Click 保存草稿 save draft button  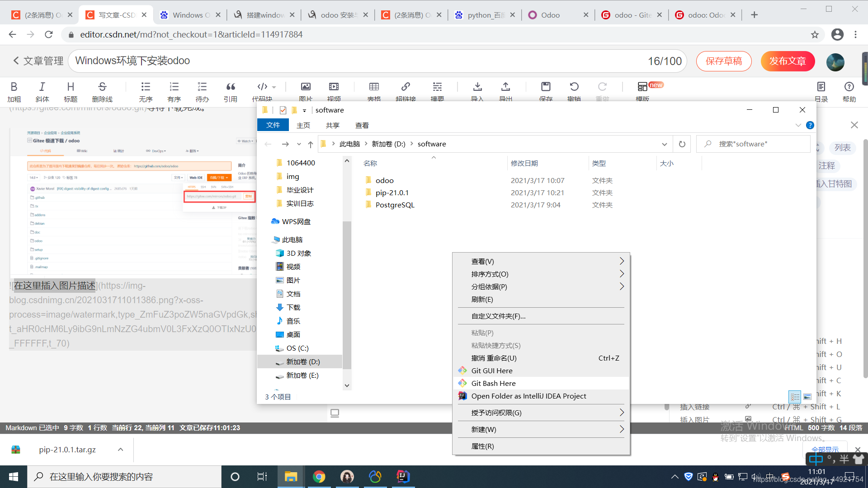coord(724,61)
